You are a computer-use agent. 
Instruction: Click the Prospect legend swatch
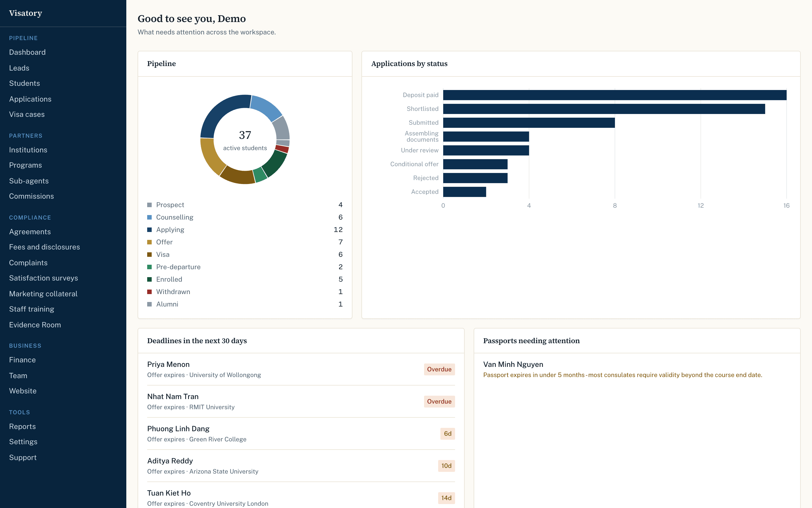point(149,205)
